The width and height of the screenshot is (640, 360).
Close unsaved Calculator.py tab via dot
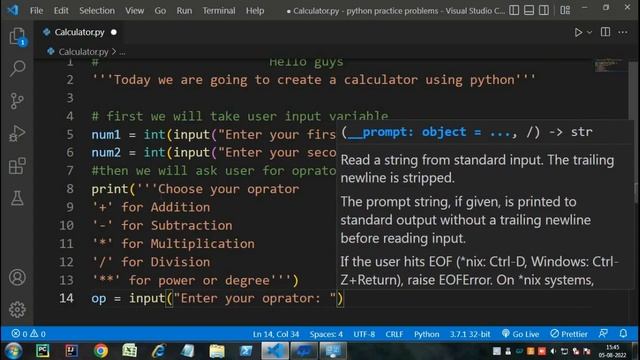tap(114, 32)
